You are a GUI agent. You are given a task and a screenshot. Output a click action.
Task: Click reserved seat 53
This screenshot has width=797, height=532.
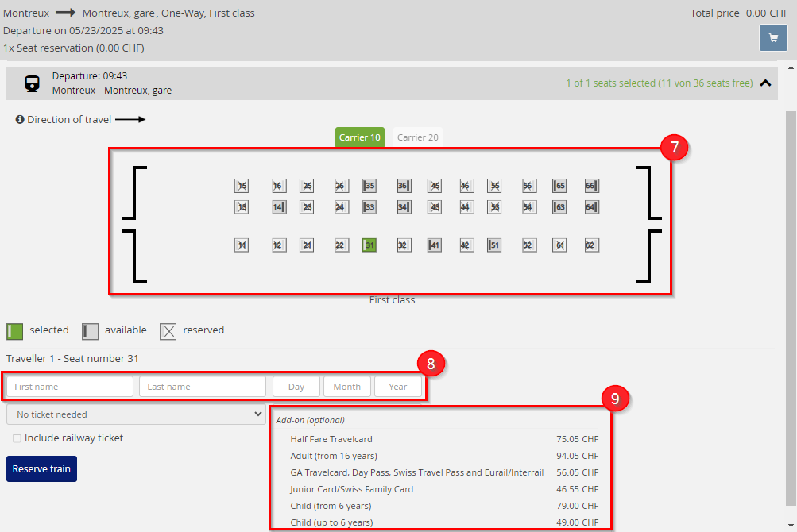pyautogui.click(x=494, y=206)
